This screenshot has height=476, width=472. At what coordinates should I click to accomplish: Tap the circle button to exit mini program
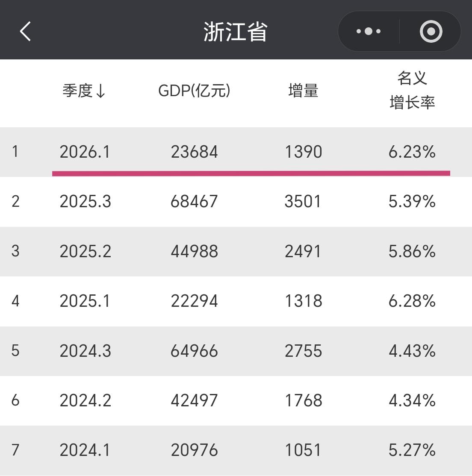(431, 31)
